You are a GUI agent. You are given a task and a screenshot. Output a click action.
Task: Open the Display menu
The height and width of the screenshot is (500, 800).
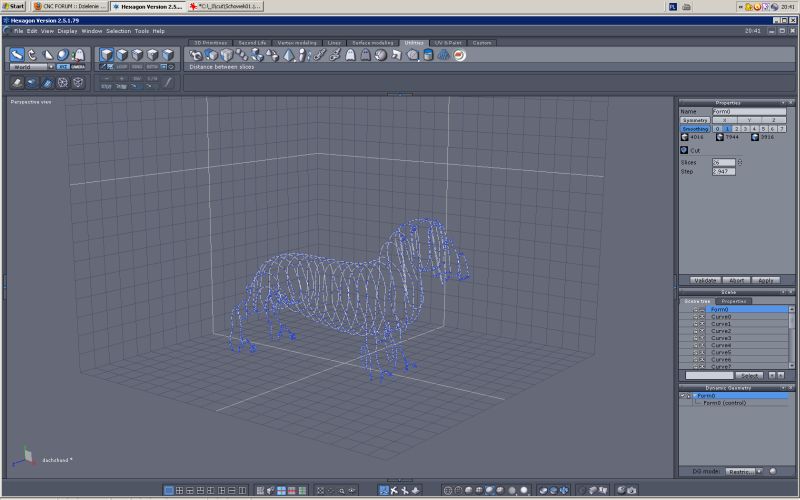click(67, 31)
